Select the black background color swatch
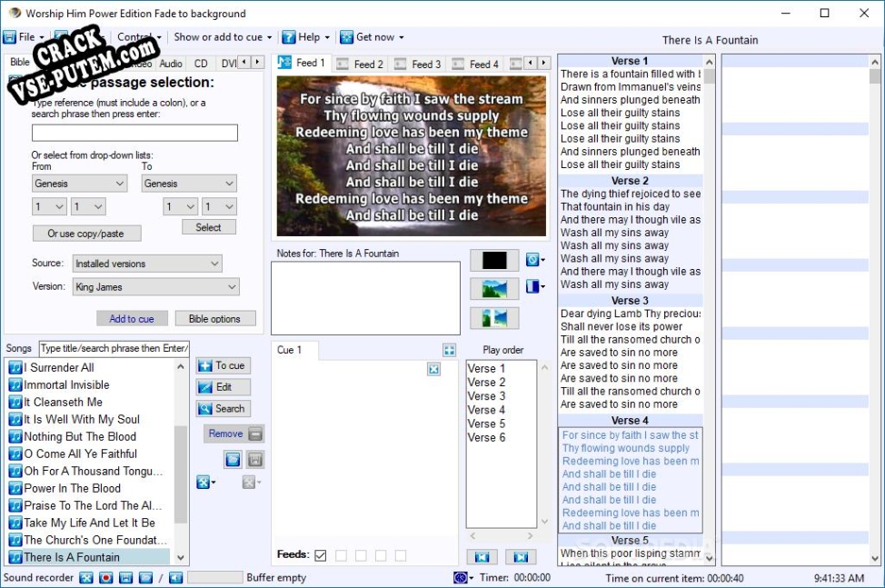Image resolution: width=885 pixels, height=588 pixels. (x=494, y=261)
